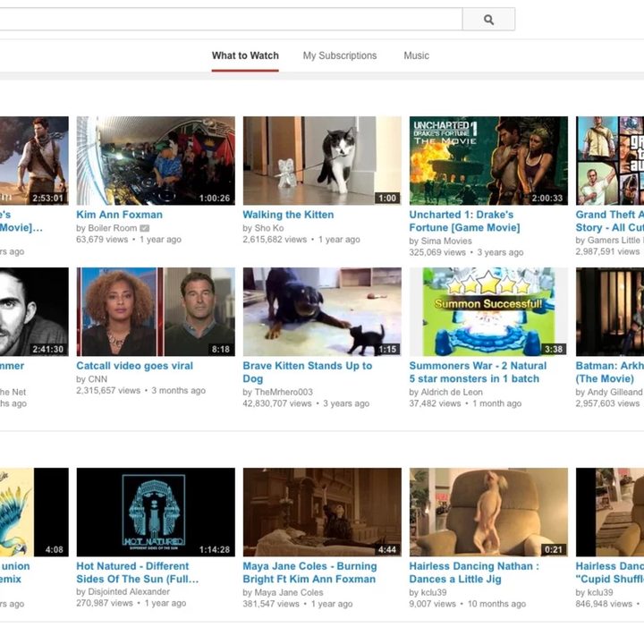644x644 pixels.
Task: Click the Kim Ann Foxman video title
Action: click(x=120, y=215)
